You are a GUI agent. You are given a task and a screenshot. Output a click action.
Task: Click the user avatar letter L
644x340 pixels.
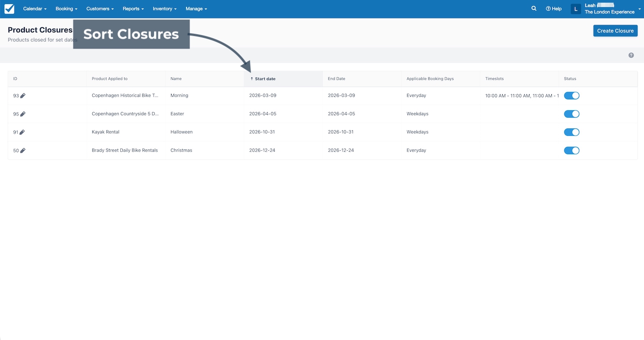point(576,9)
